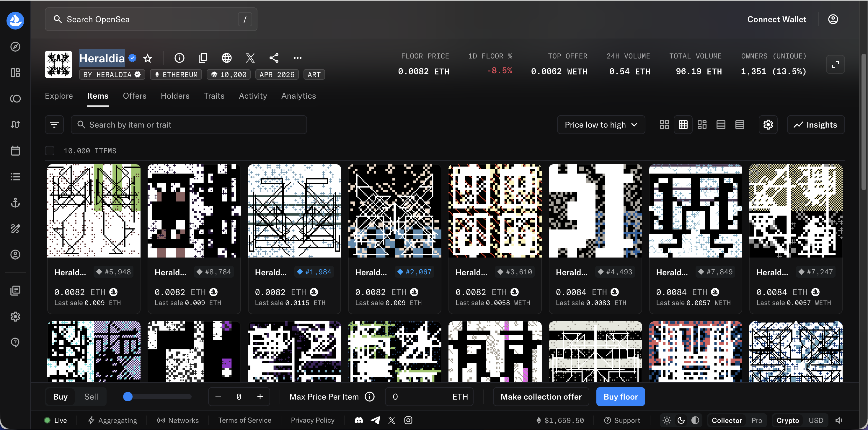The image size is (868, 430).
Task: Show Max Price Per Item info tooltip
Action: tap(370, 397)
